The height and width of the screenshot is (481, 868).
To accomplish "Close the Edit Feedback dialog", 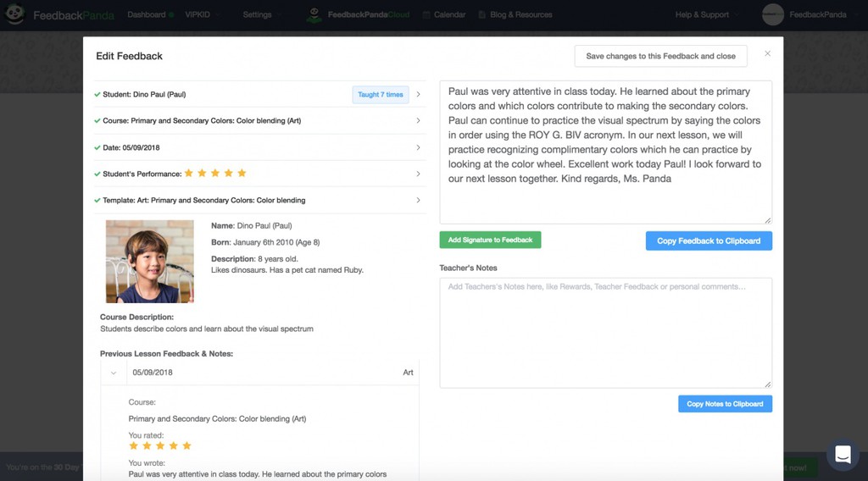I will click(x=767, y=53).
